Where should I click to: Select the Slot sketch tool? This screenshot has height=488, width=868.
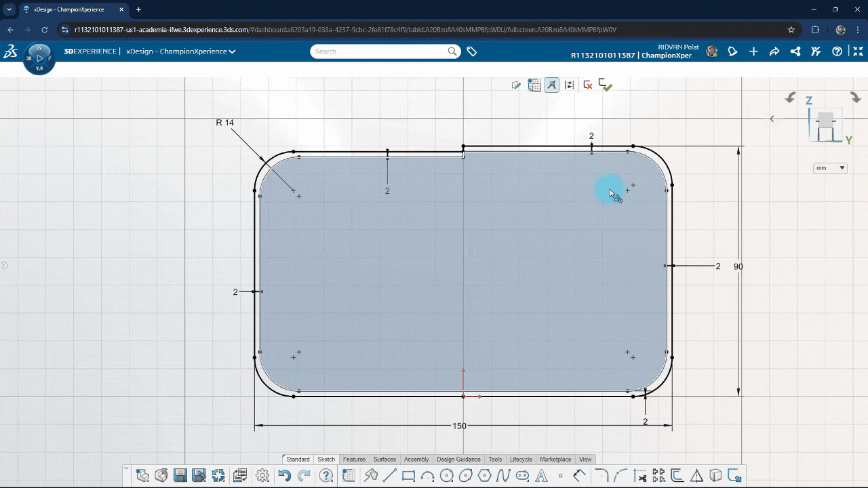522,475
